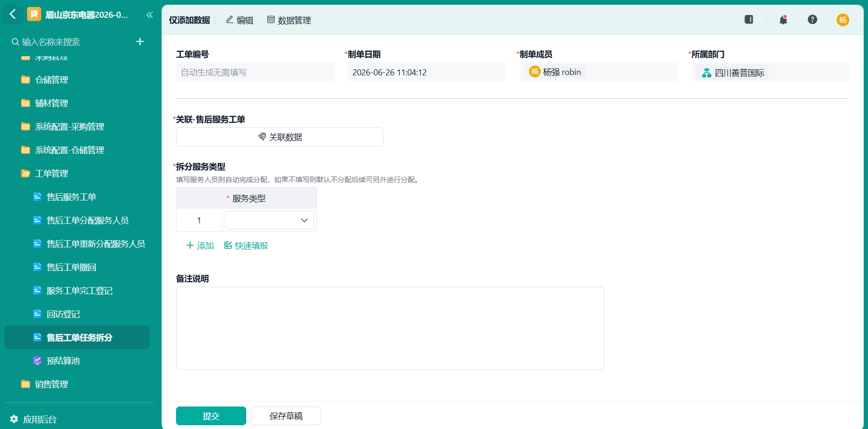This screenshot has width=868, height=429.
Task: Select the 仅添加数据 tab
Action: [190, 20]
